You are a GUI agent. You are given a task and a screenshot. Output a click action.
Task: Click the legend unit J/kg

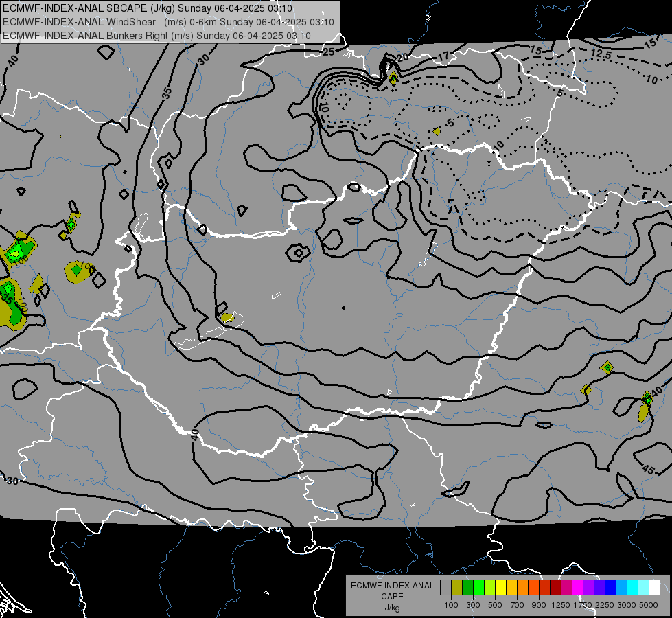coord(392,608)
